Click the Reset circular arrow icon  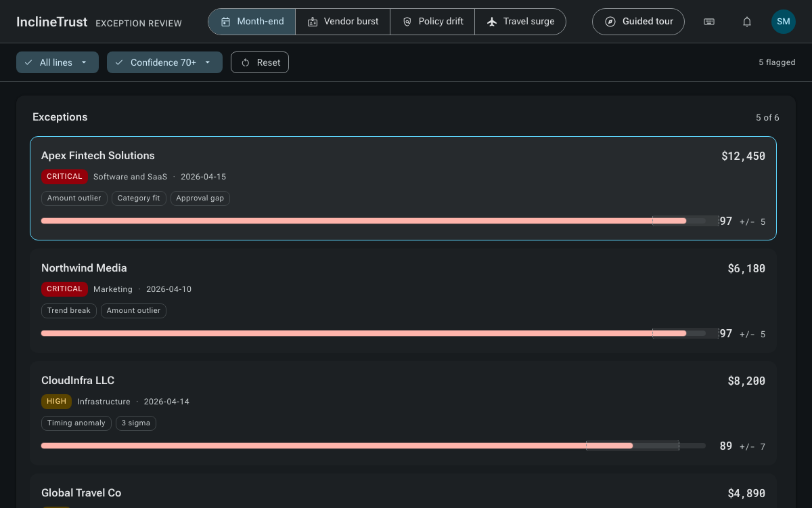(x=246, y=62)
